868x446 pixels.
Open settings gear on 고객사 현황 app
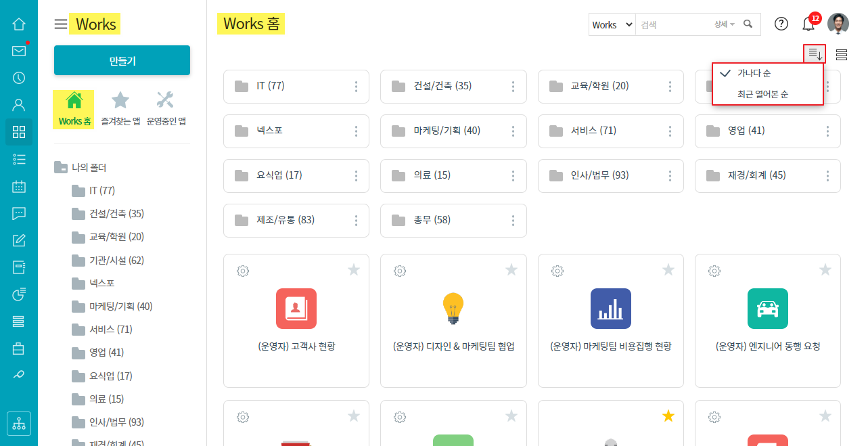click(x=243, y=271)
